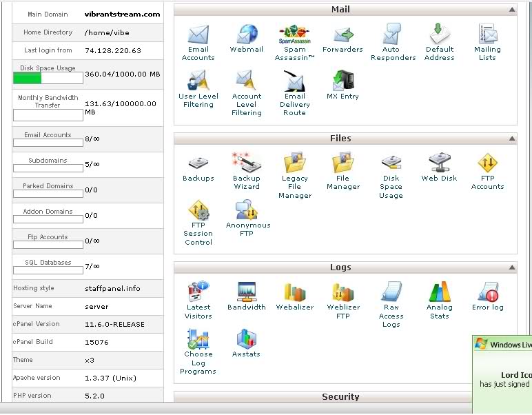
Task: Collapse the Logs section arrow
Action: [511, 268]
